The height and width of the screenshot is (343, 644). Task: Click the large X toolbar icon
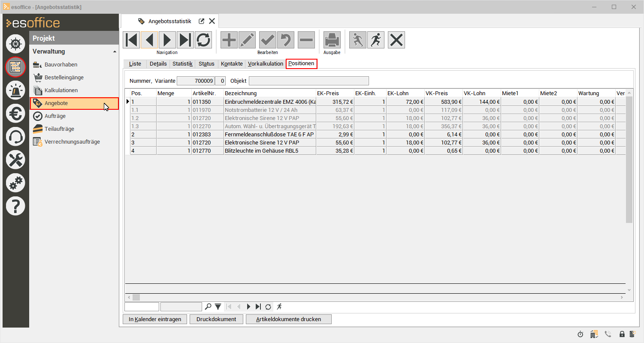pyautogui.click(x=396, y=40)
